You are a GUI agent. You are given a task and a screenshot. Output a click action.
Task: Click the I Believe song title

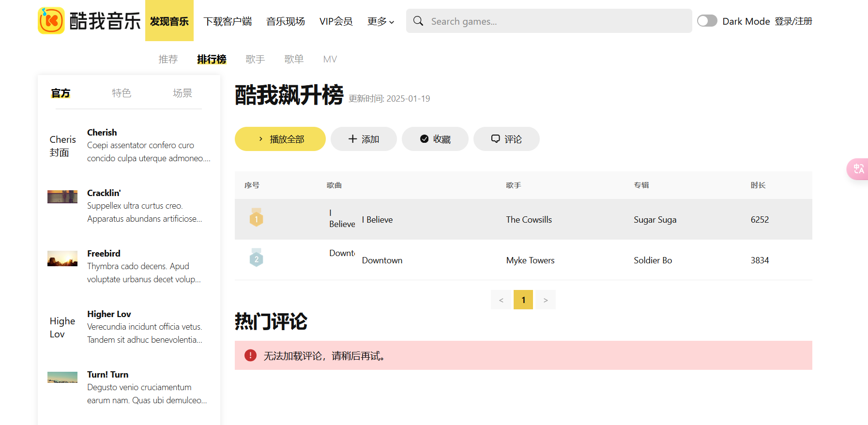377,219
